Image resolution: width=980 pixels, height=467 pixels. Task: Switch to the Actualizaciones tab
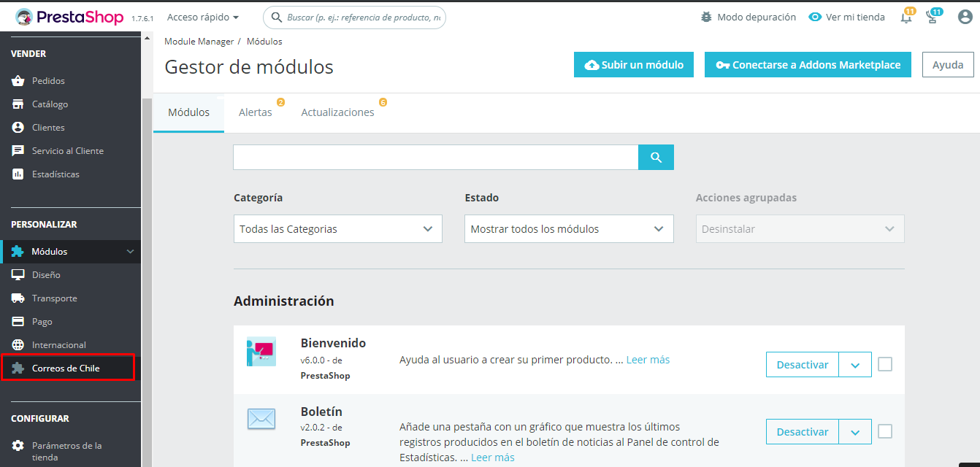(x=337, y=112)
